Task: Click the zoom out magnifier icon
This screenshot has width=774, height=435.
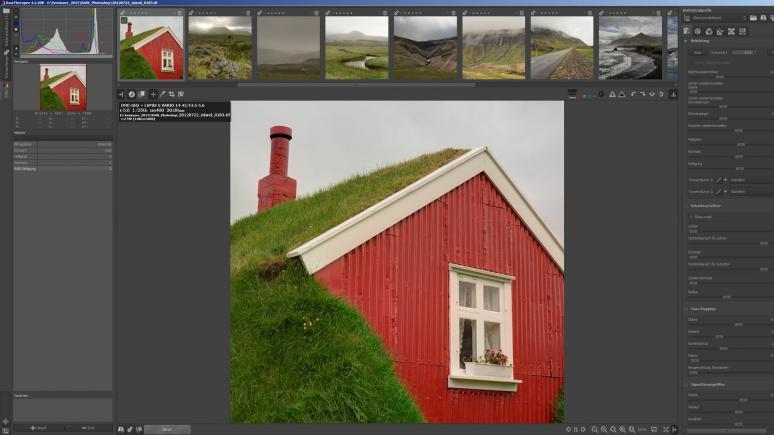Action: point(595,430)
